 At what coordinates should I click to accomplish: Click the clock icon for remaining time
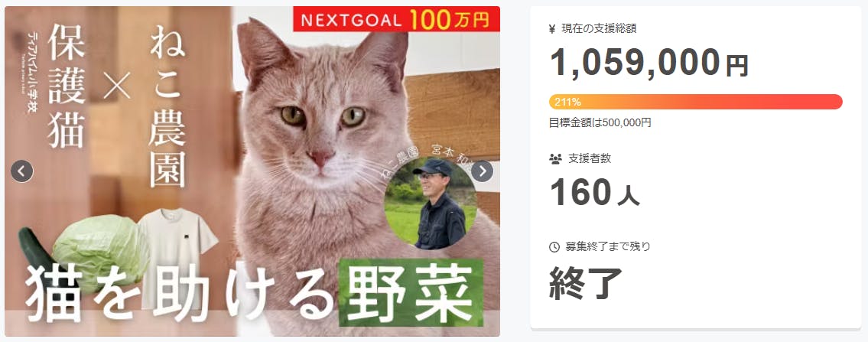point(554,247)
